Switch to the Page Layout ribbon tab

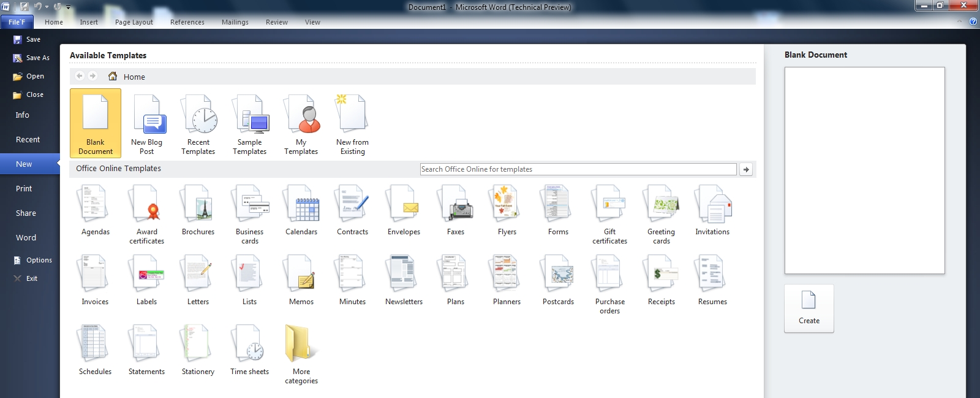[134, 22]
